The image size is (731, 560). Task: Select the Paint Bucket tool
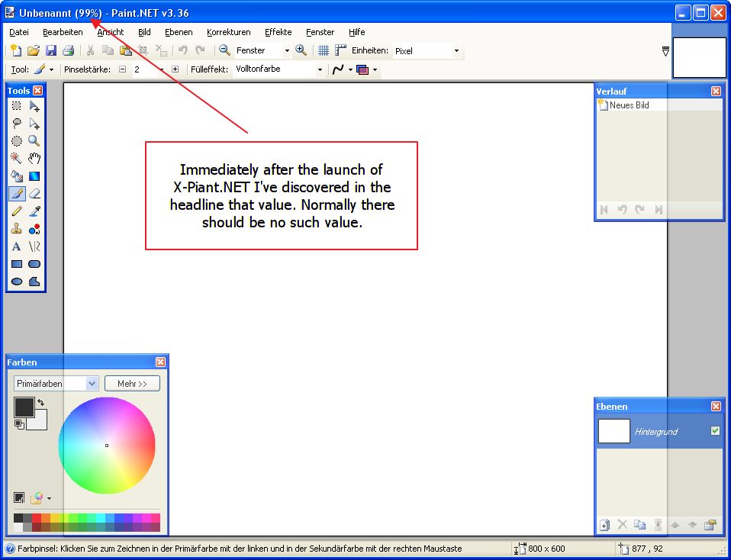[17, 176]
